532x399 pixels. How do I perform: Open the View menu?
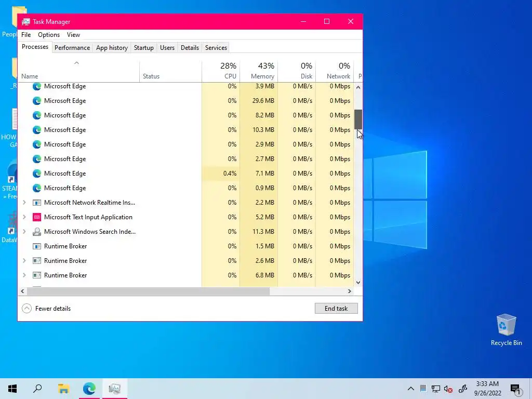pos(73,35)
